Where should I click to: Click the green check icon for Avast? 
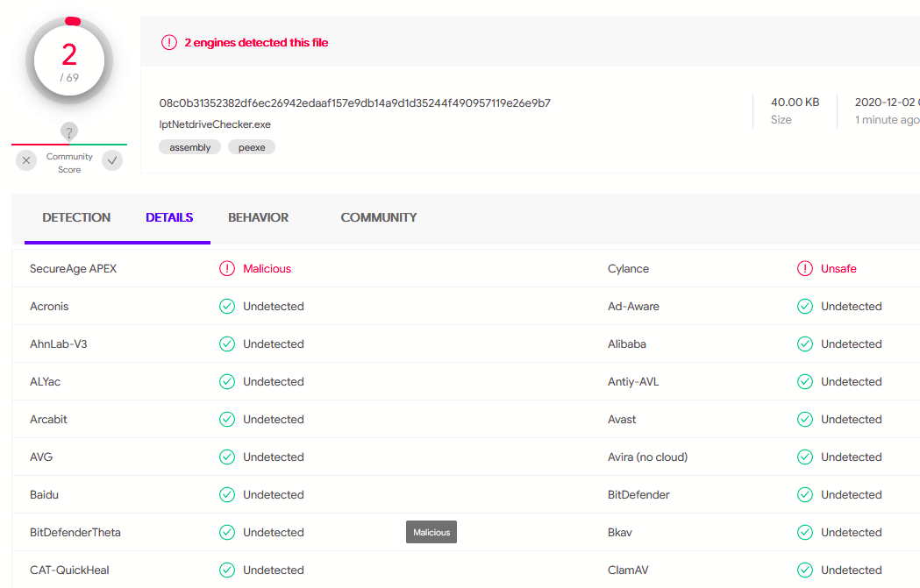[805, 419]
